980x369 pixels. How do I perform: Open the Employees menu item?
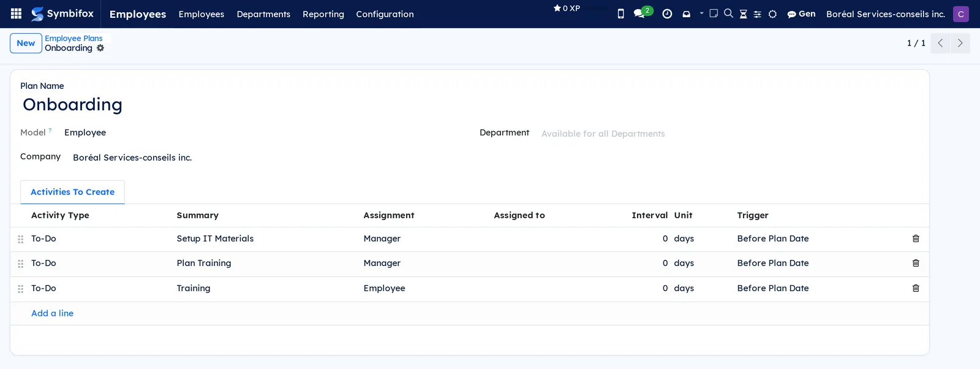click(202, 13)
